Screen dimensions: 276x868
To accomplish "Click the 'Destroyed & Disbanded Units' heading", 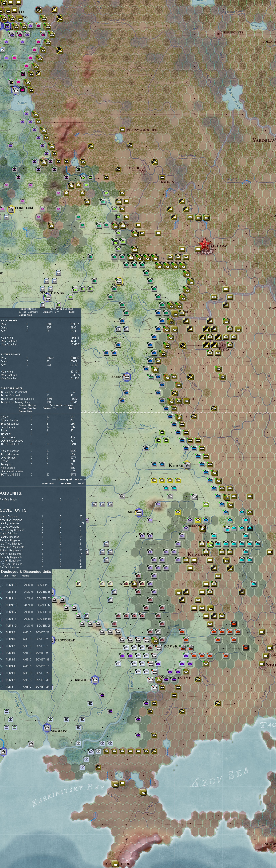I will (26, 571).
